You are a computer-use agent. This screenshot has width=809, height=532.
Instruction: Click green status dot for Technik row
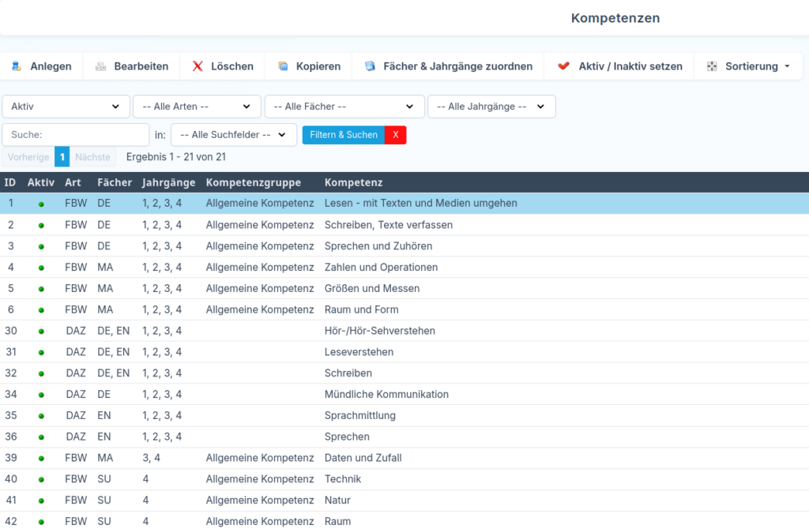[x=41, y=480]
